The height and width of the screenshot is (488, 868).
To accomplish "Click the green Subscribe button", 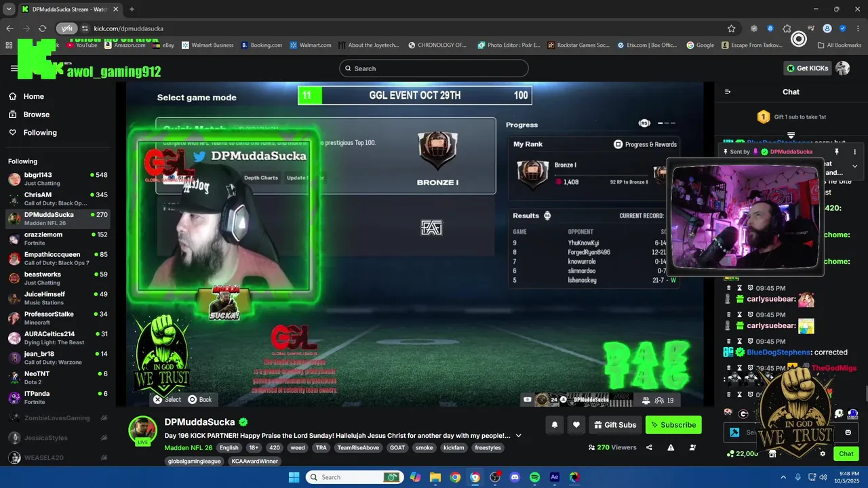I will (673, 425).
